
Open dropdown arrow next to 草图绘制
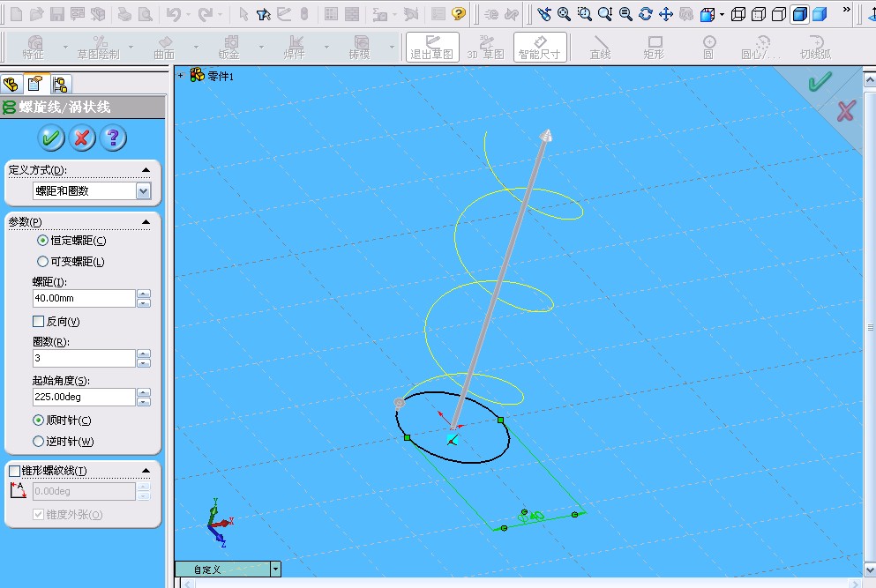(x=131, y=47)
